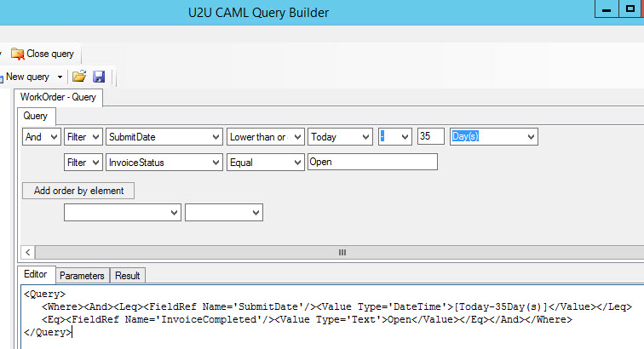Screen dimensions: 644x349
Task: Maximize the U2U CAML Query Builder window
Action: point(630,9)
